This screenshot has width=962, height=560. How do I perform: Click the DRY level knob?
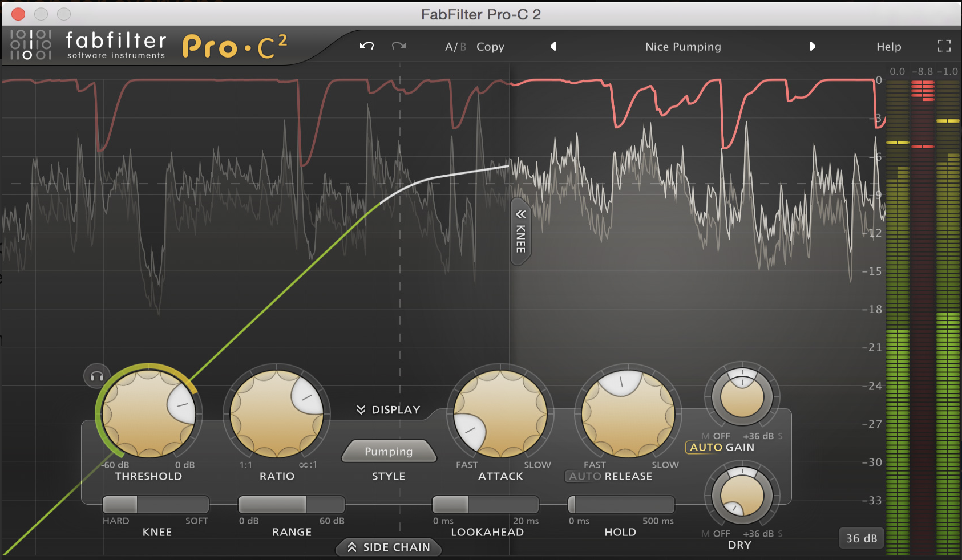click(742, 495)
